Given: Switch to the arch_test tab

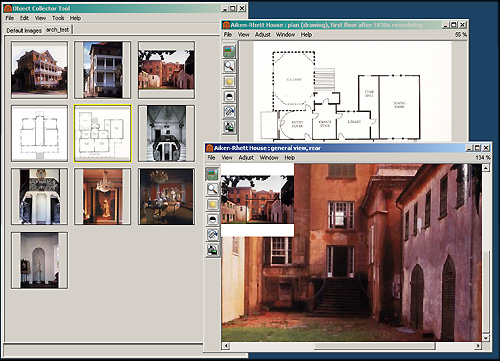Looking at the screenshot, I should pyautogui.click(x=58, y=30).
